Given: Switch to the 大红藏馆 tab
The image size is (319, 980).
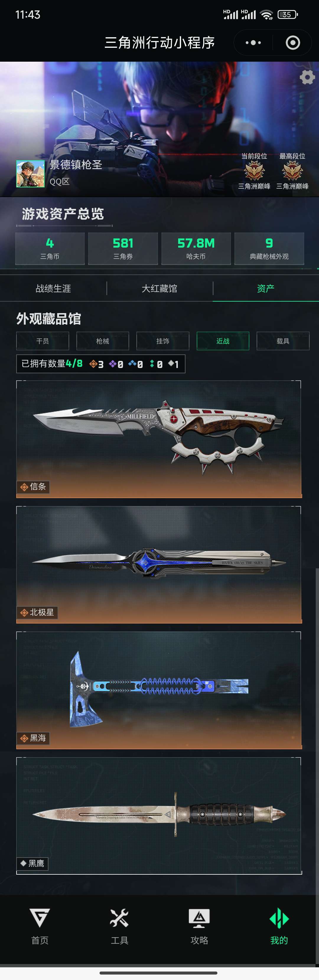Looking at the screenshot, I should [x=159, y=288].
